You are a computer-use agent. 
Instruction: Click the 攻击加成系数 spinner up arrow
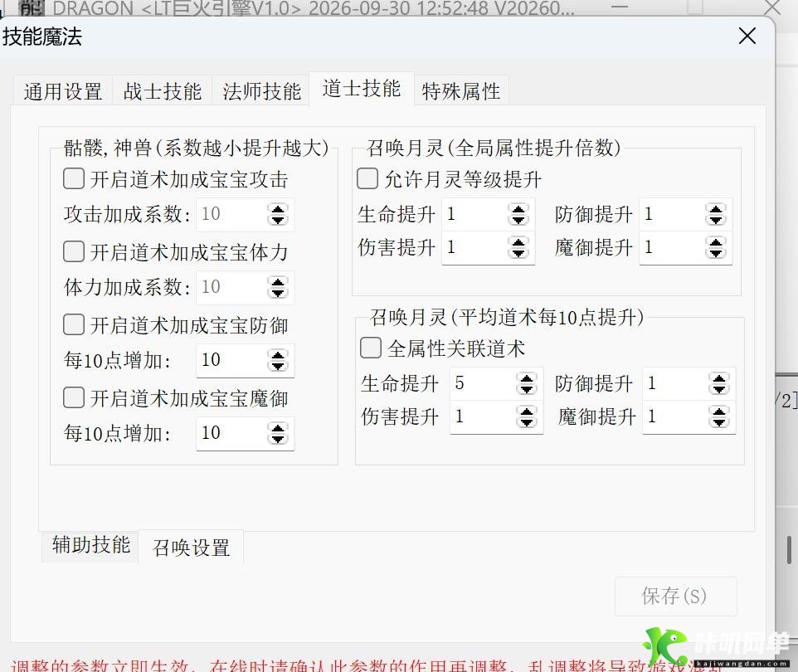(278, 209)
